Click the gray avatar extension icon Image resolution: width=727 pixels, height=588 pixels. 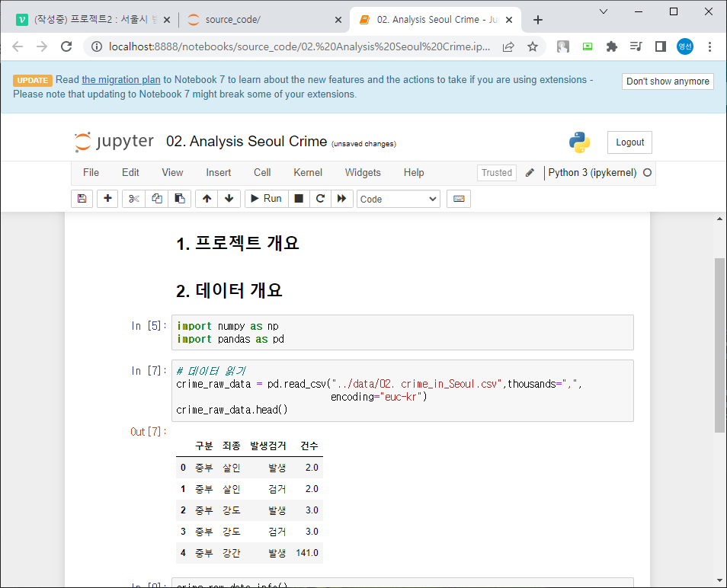[x=563, y=46]
